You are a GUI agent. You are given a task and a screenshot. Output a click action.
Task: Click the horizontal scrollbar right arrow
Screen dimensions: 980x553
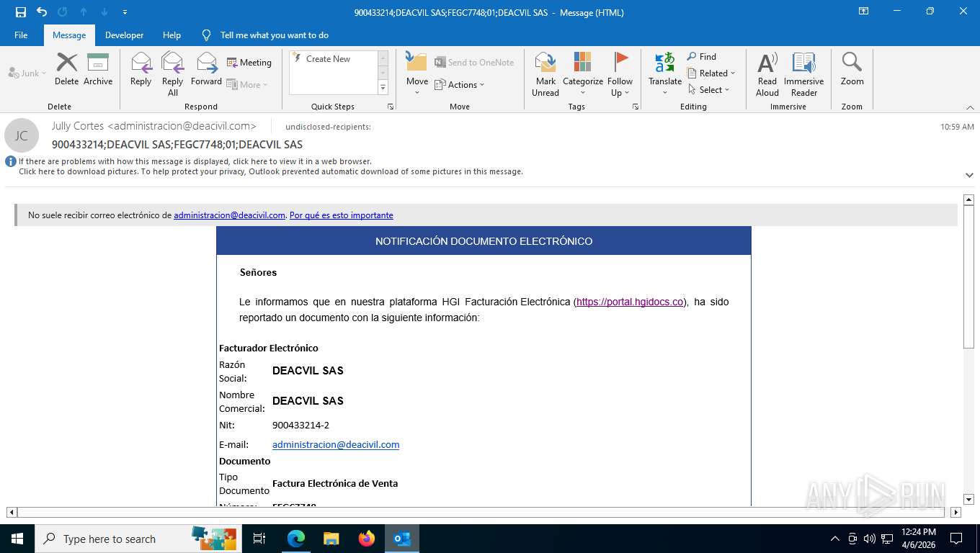coord(956,513)
